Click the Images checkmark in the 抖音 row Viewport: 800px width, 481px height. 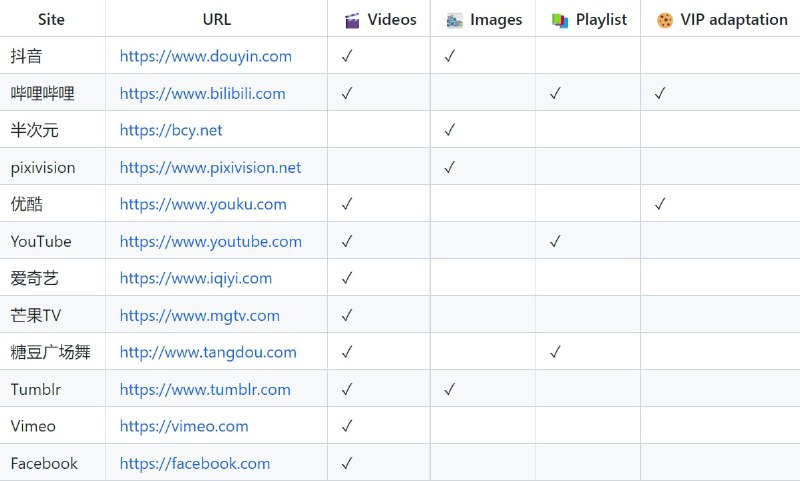click(449, 56)
